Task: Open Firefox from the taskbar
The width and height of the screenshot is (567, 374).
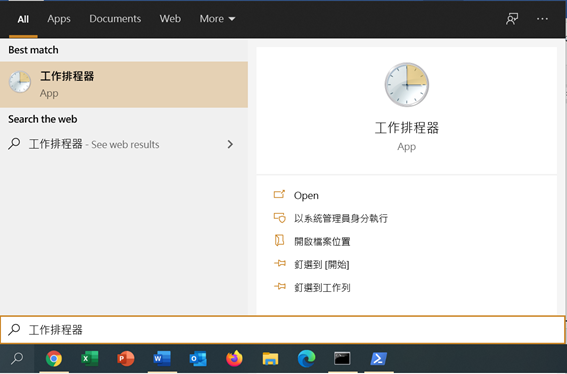Action: (x=234, y=359)
